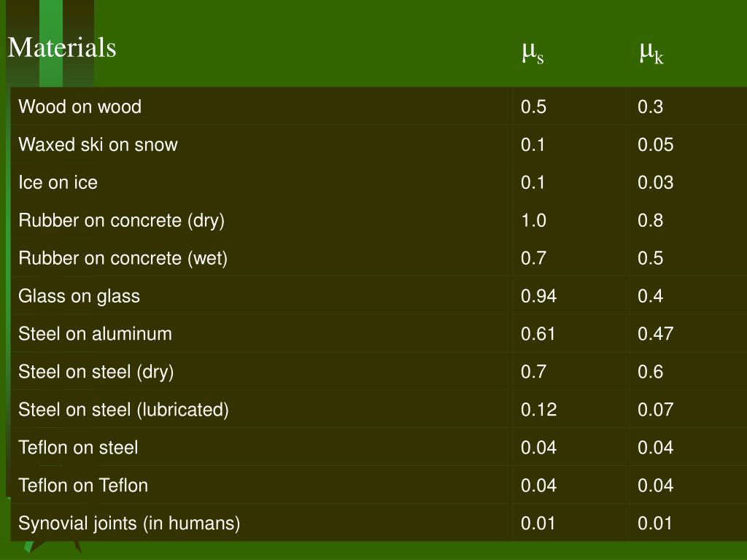Click the μk column heading
This screenshot has height=560, width=747.
coord(651,52)
